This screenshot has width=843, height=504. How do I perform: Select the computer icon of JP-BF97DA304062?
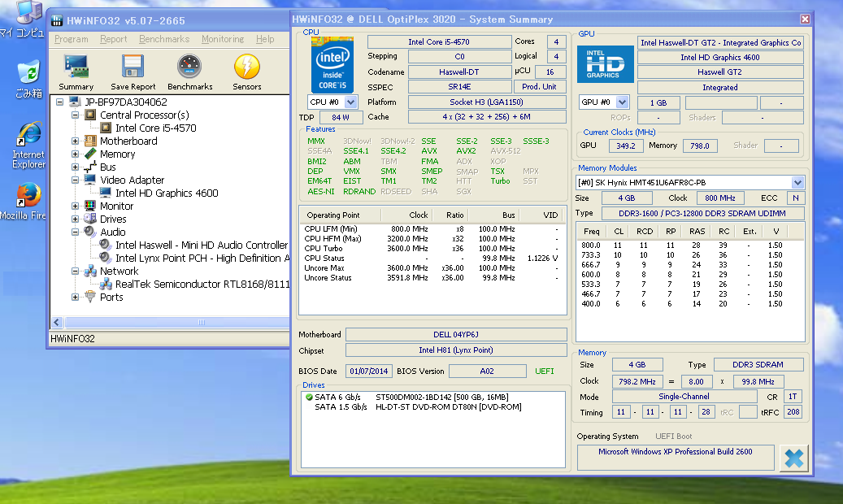coord(76,102)
